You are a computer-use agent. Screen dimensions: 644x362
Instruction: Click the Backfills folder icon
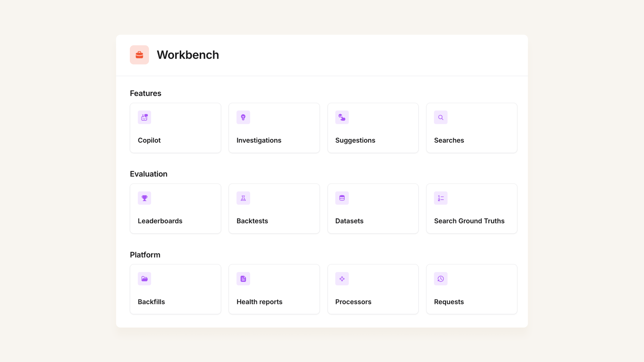(x=144, y=279)
